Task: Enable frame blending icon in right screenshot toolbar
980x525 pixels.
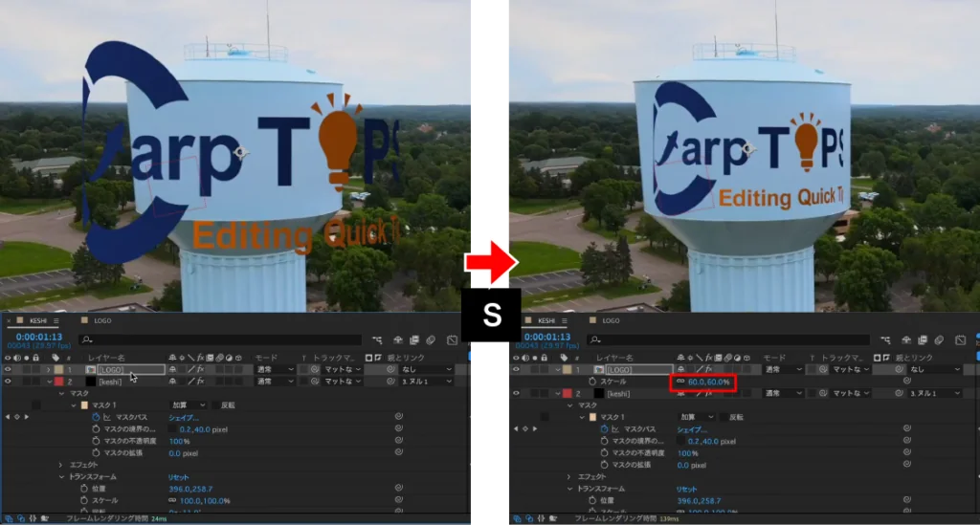Action: point(923,340)
